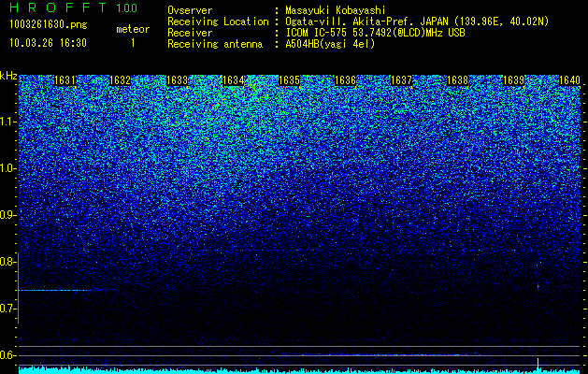This screenshot has width=588, height=374.
Task: Click the ICOM IC-575 receiver text
Action: [375, 33]
